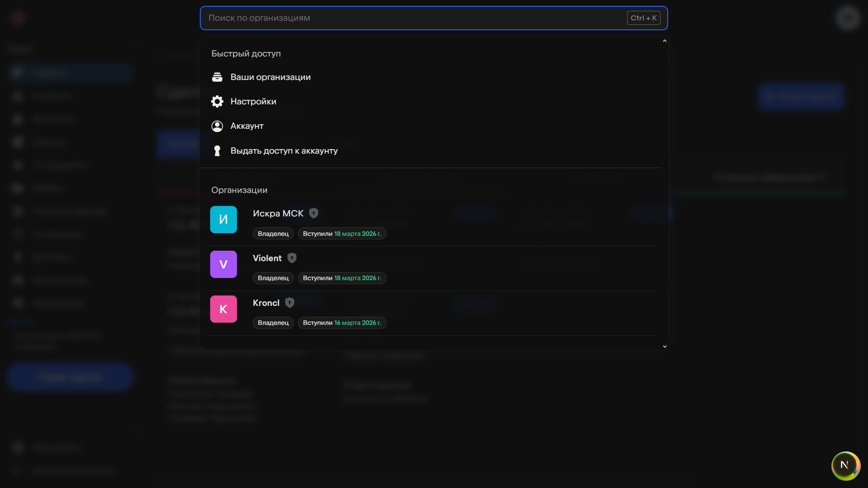Click the round N badge in corner

[845, 465]
